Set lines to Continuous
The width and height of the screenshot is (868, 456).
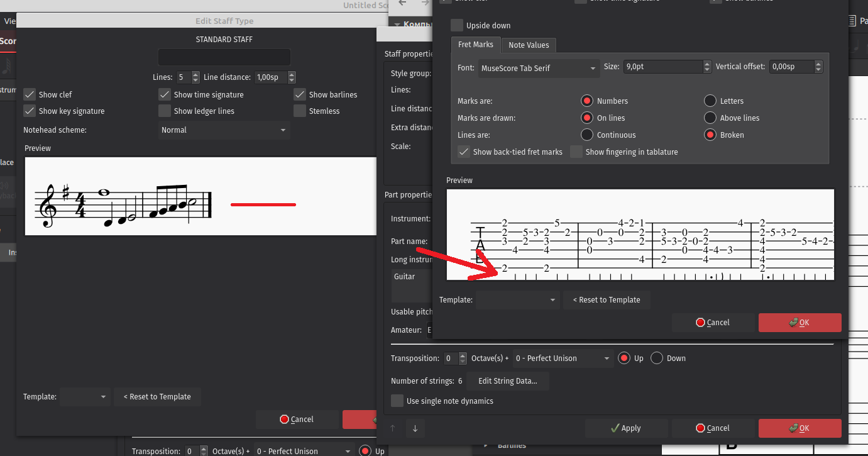point(587,135)
